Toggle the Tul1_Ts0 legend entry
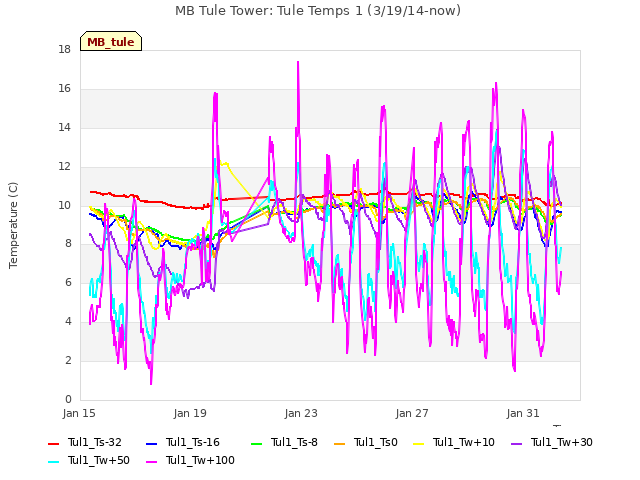This screenshot has height=480, width=640. [x=366, y=442]
